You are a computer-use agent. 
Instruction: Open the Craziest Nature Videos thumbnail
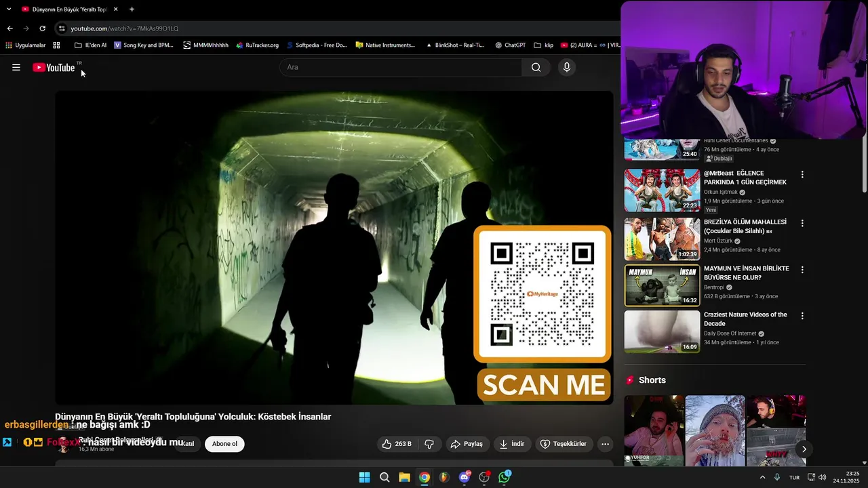pos(662,331)
